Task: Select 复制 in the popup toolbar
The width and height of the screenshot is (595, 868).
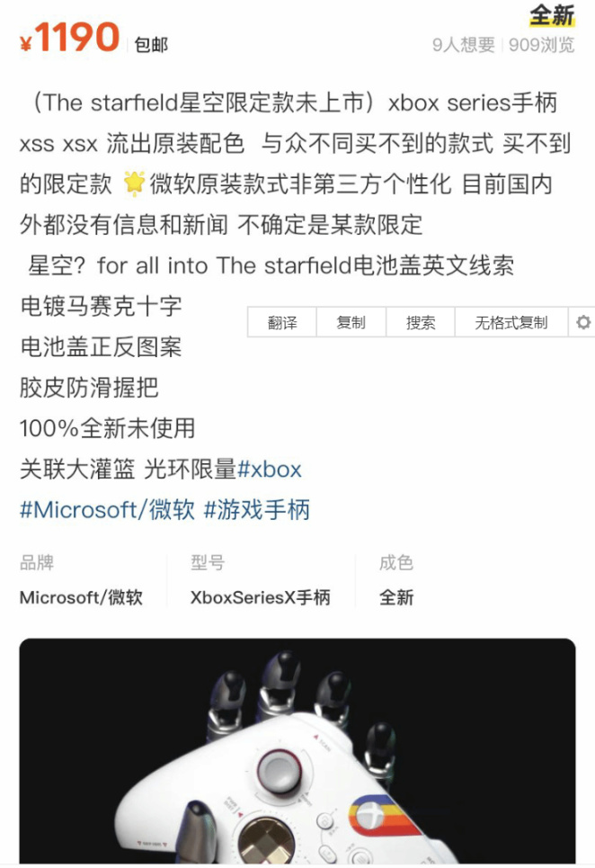Action: coord(351,322)
